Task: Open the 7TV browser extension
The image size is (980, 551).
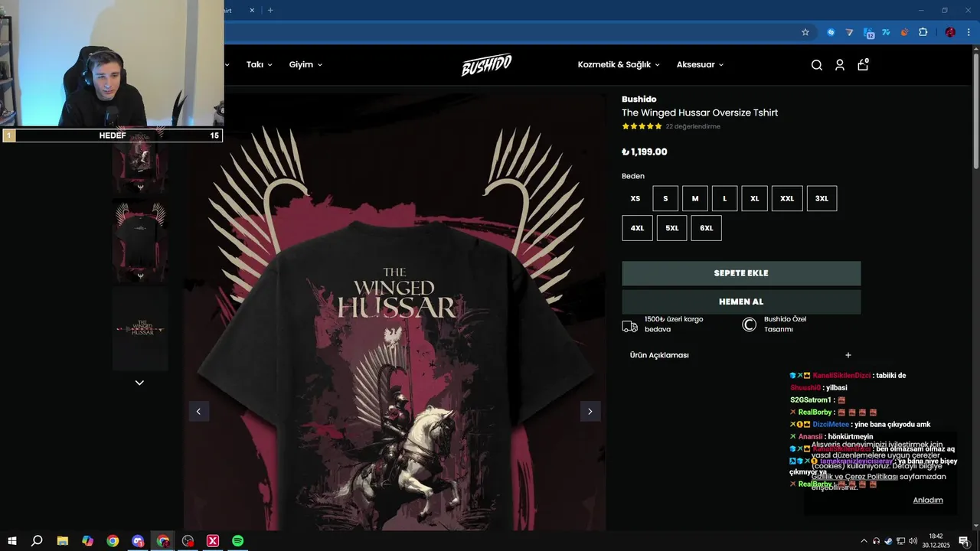Action: coord(887,32)
